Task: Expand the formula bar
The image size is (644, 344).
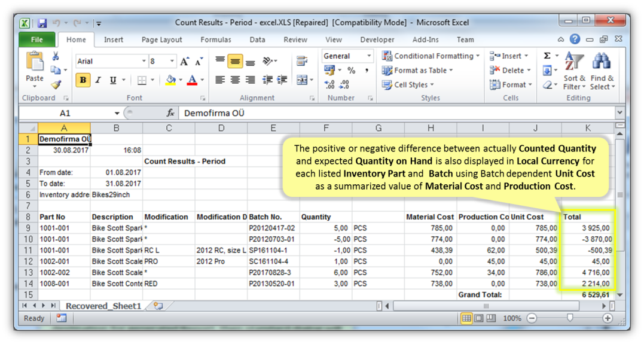Action: tap(619, 112)
